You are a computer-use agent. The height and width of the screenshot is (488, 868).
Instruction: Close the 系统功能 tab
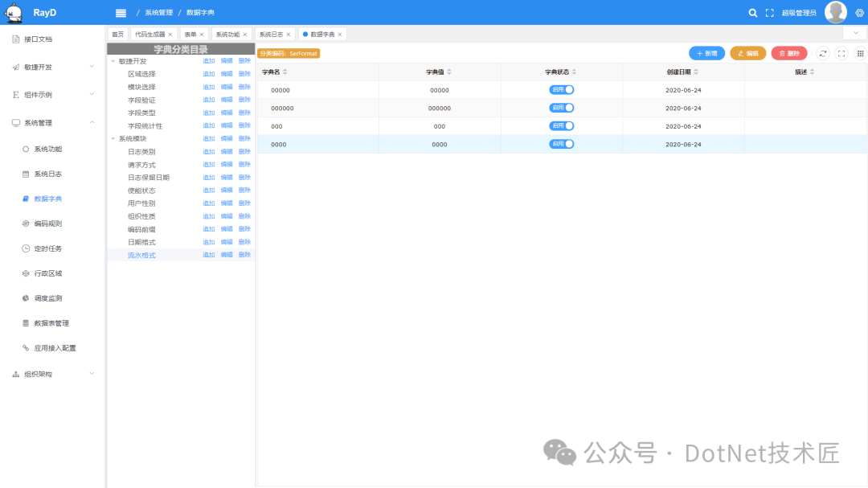245,35
